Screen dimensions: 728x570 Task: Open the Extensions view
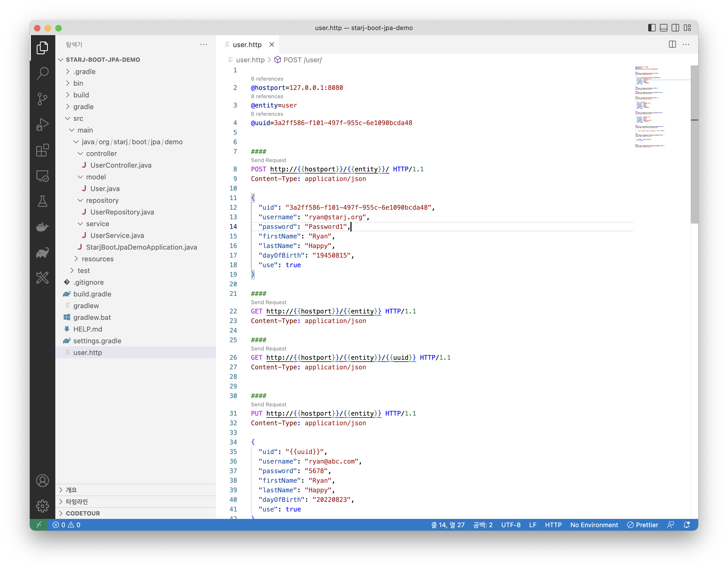pyautogui.click(x=42, y=150)
